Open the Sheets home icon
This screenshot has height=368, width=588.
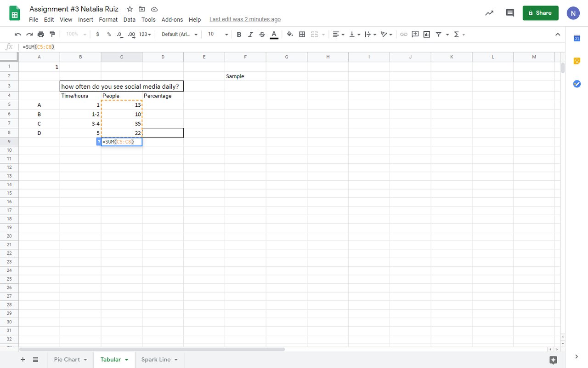click(15, 13)
